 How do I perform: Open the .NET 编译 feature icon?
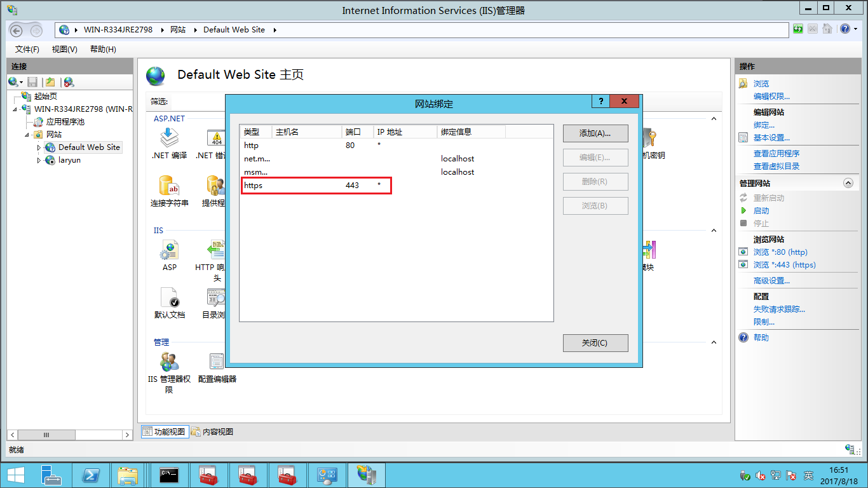click(x=169, y=139)
